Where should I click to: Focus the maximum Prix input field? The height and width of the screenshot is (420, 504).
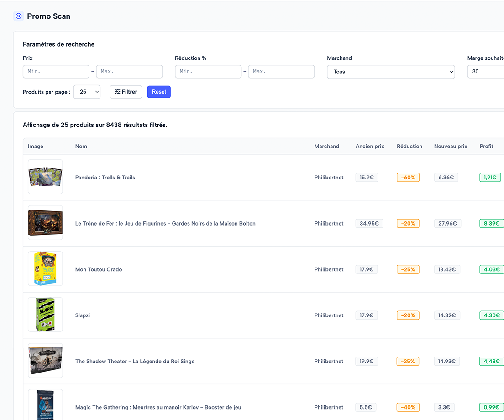[129, 72]
